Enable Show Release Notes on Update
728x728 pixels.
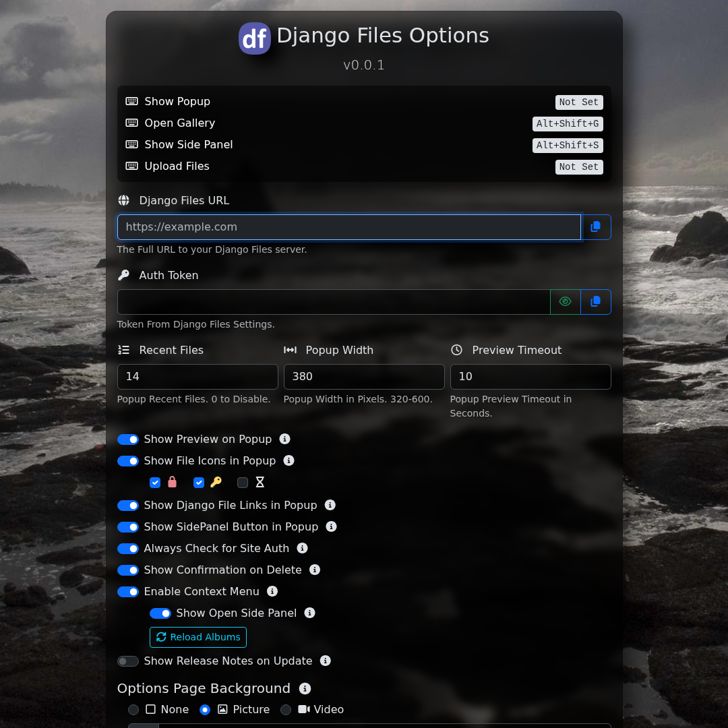click(x=128, y=661)
